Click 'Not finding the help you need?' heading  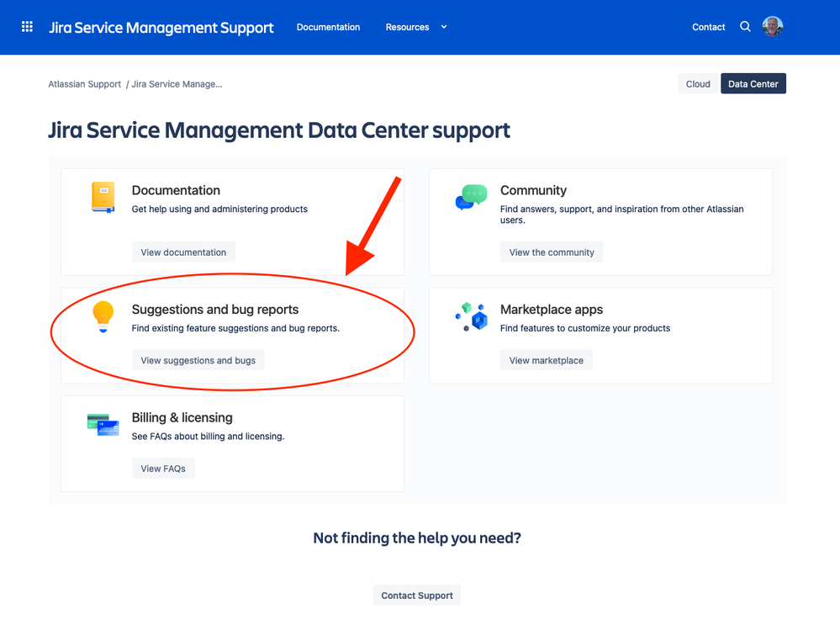[417, 538]
